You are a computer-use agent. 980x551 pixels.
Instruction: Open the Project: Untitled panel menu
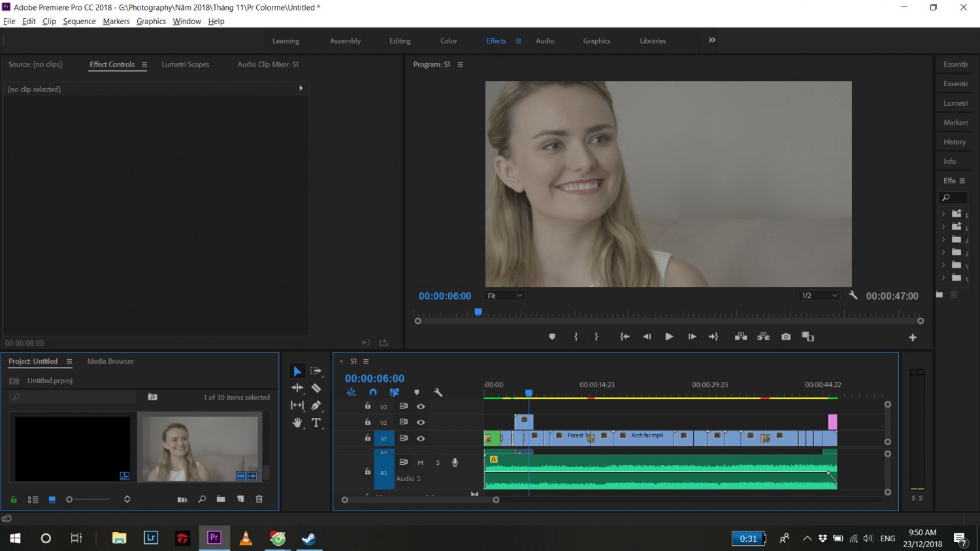click(69, 362)
